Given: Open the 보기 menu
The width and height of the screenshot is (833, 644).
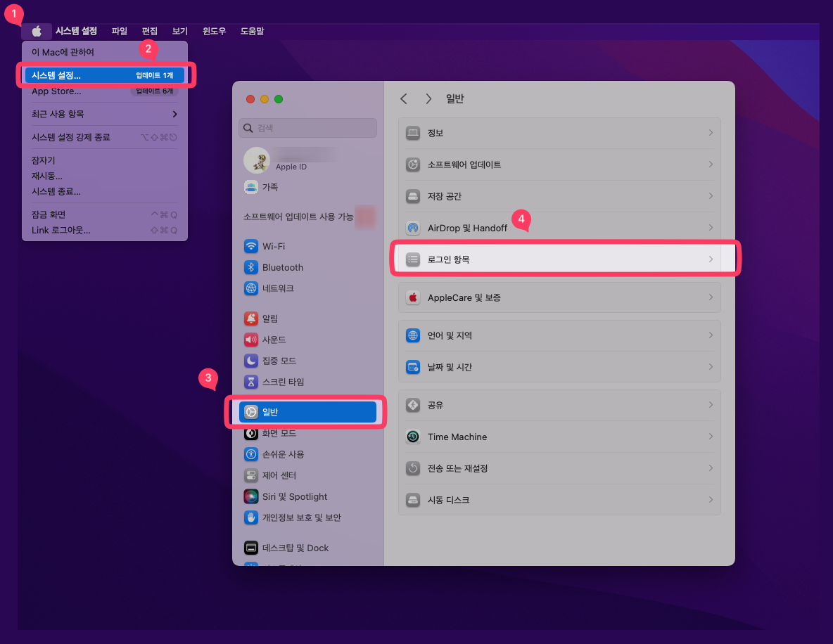Looking at the screenshot, I should point(180,32).
